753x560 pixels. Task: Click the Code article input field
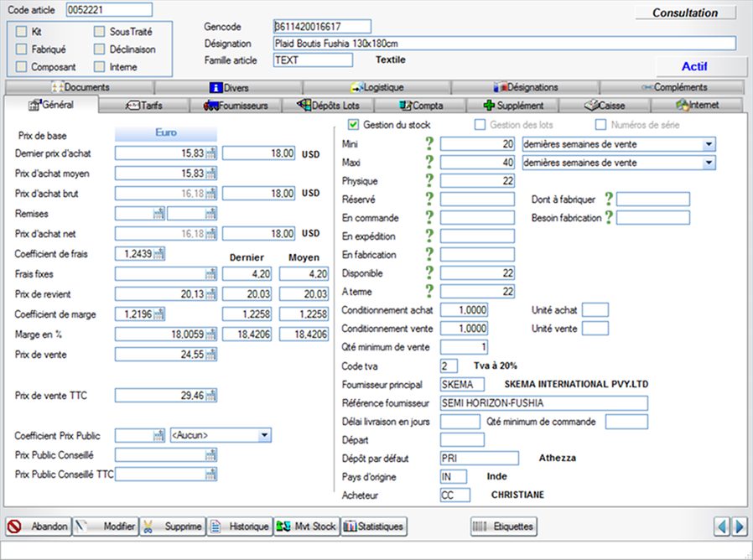(110, 9)
